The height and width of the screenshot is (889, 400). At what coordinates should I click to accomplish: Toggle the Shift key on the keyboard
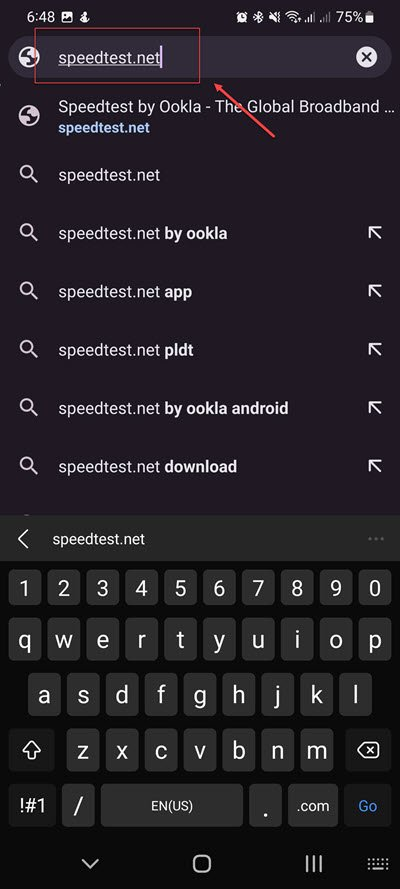click(x=32, y=751)
